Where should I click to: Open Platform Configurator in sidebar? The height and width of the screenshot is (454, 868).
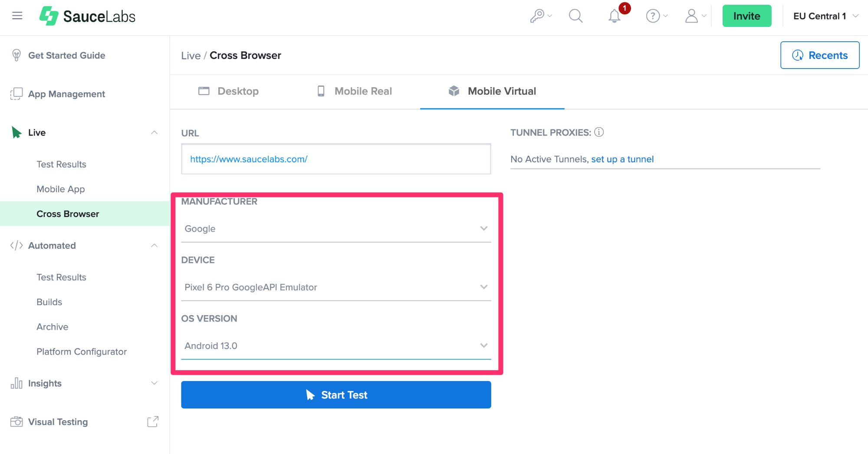[82, 351]
